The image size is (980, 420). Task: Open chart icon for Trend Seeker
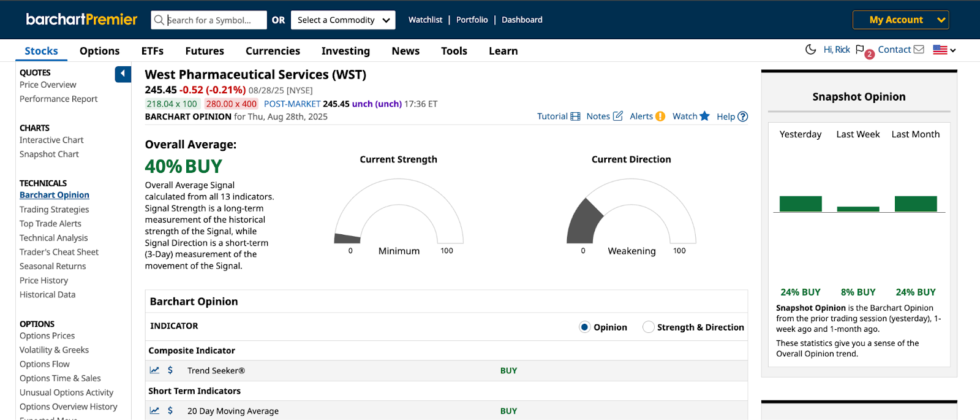click(x=154, y=370)
